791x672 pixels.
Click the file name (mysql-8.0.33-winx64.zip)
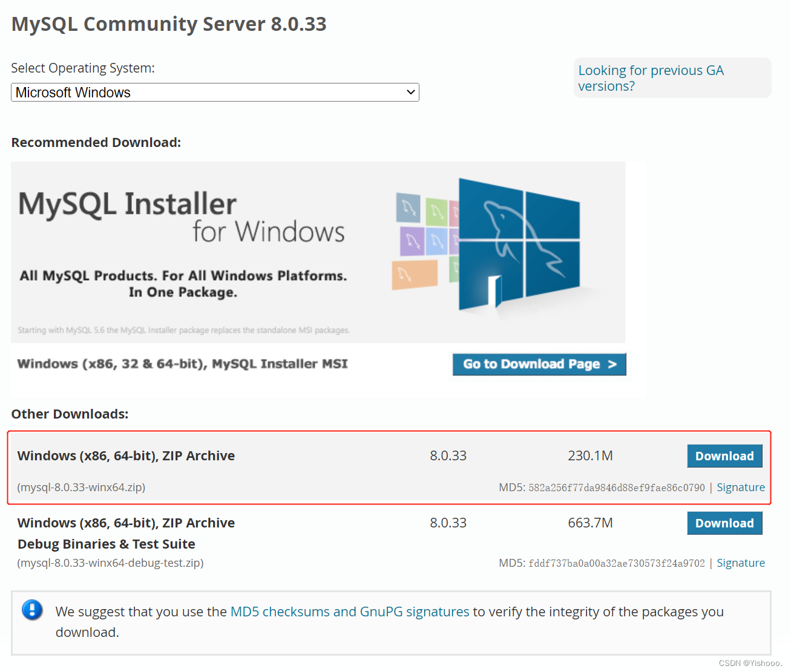(81, 488)
